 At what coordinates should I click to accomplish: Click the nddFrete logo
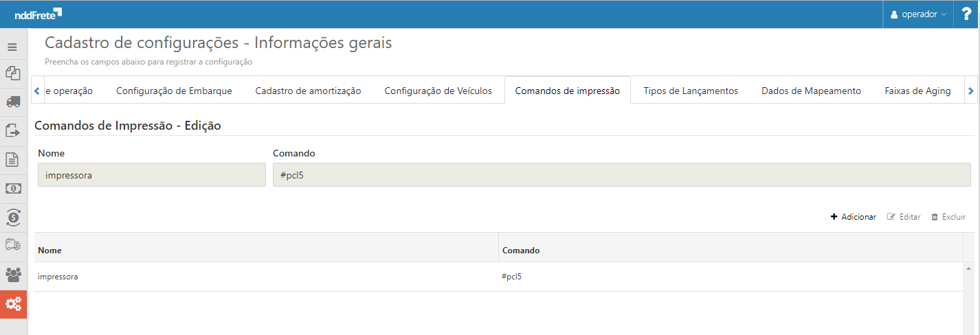click(x=38, y=13)
